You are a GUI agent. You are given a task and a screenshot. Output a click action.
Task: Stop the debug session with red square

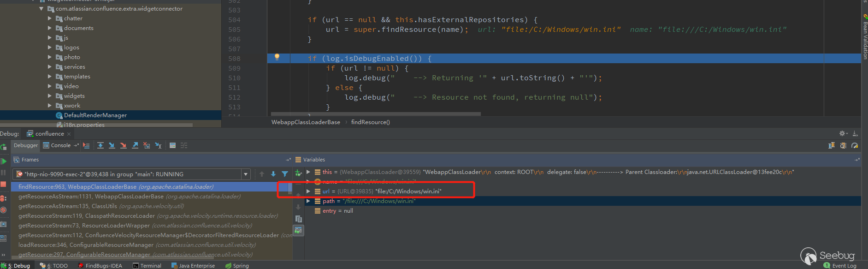pyautogui.click(x=3, y=184)
